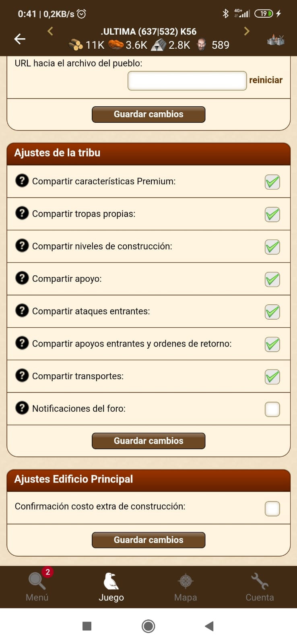This screenshot has width=297, height=644.
Task: Open help for Notificaciones del foro
Action: 22,408
